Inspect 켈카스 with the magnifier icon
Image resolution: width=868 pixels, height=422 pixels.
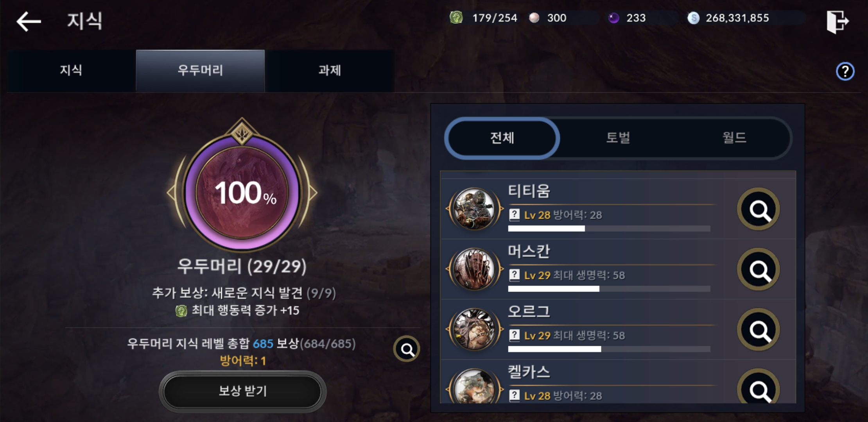[x=758, y=386]
